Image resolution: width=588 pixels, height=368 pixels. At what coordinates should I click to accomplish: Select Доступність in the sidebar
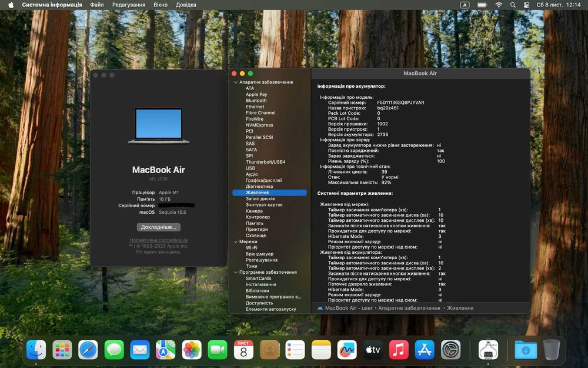click(x=259, y=303)
